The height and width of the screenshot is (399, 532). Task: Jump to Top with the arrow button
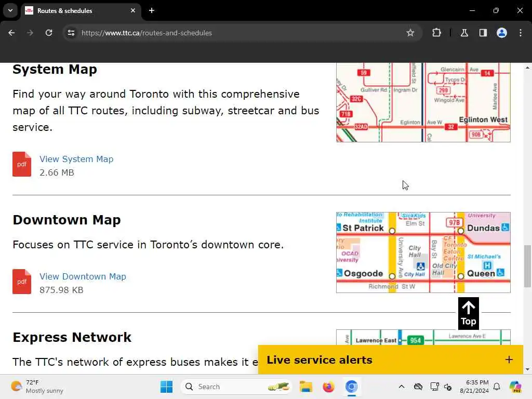tap(468, 313)
